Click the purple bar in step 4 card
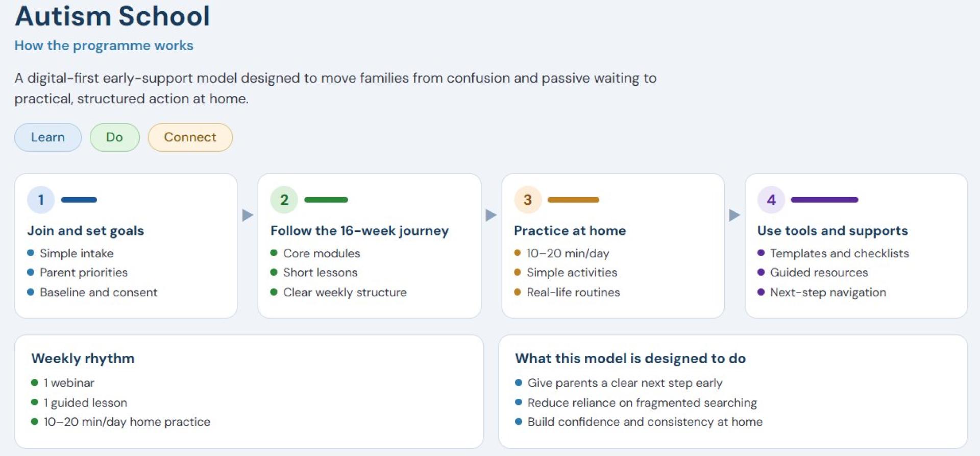980x456 pixels. click(824, 200)
